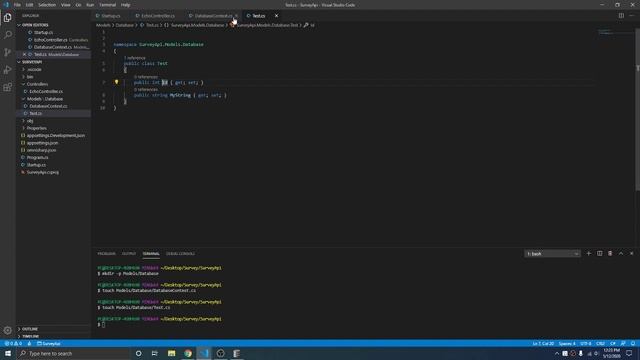Expand the obj folder
The height and width of the screenshot is (360, 640).
[30, 121]
